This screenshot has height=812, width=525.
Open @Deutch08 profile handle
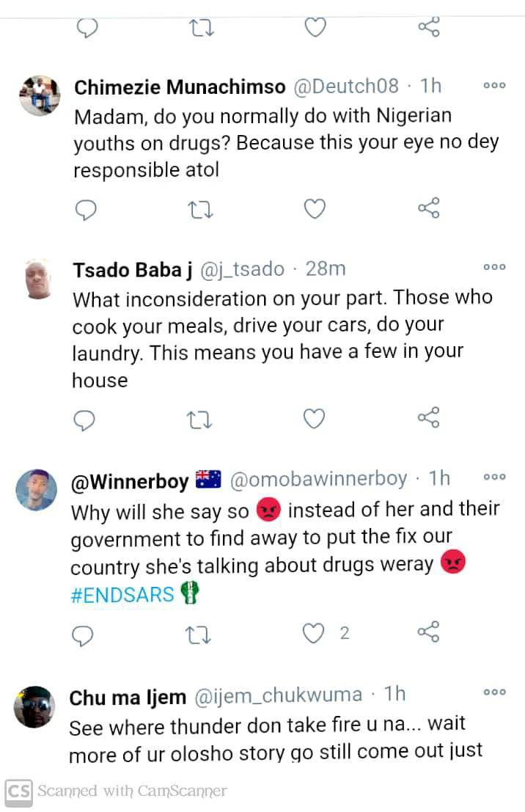(x=346, y=87)
